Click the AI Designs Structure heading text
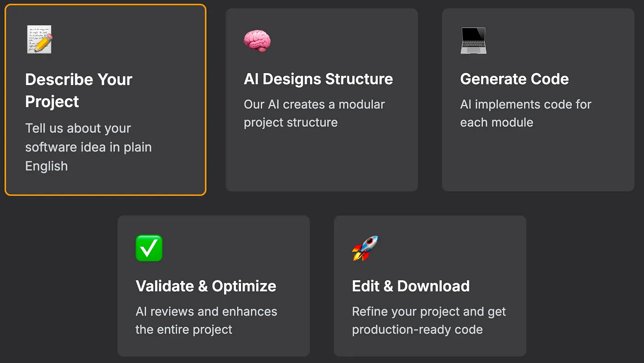 click(x=318, y=79)
